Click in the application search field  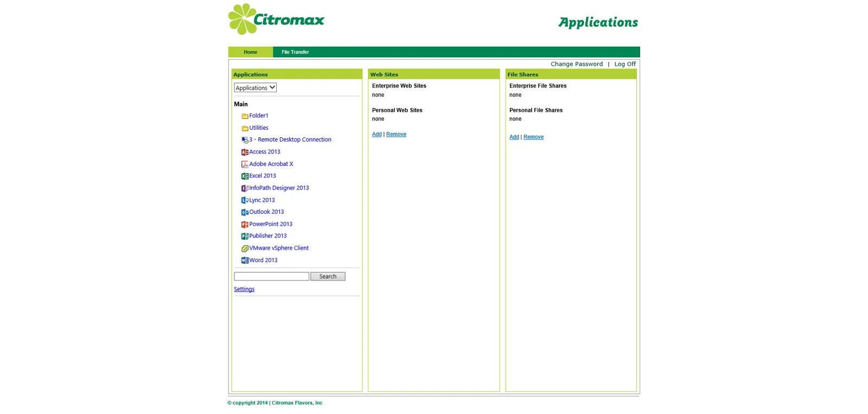[x=272, y=277]
